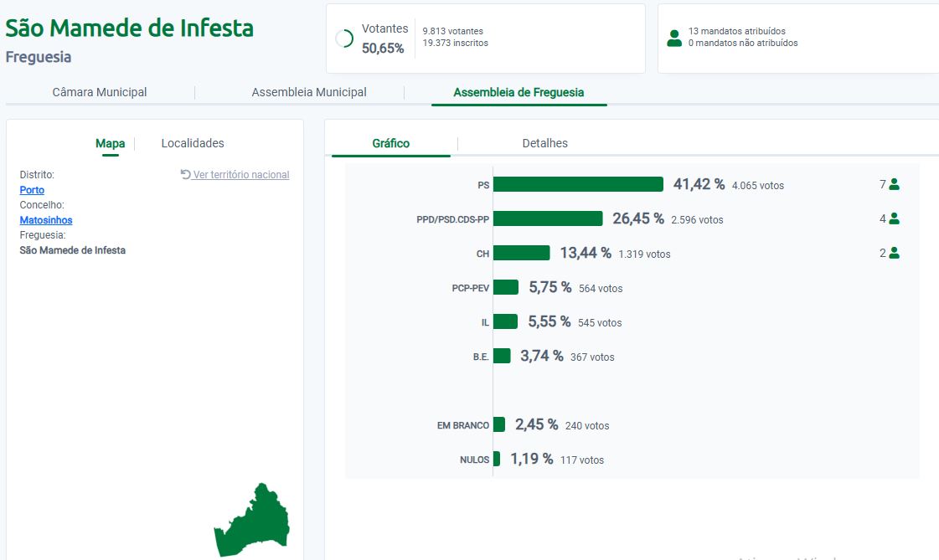This screenshot has width=939, height=560.
Task: Follow the Matosinhos concelho link
Action: [x=46, y=220]
